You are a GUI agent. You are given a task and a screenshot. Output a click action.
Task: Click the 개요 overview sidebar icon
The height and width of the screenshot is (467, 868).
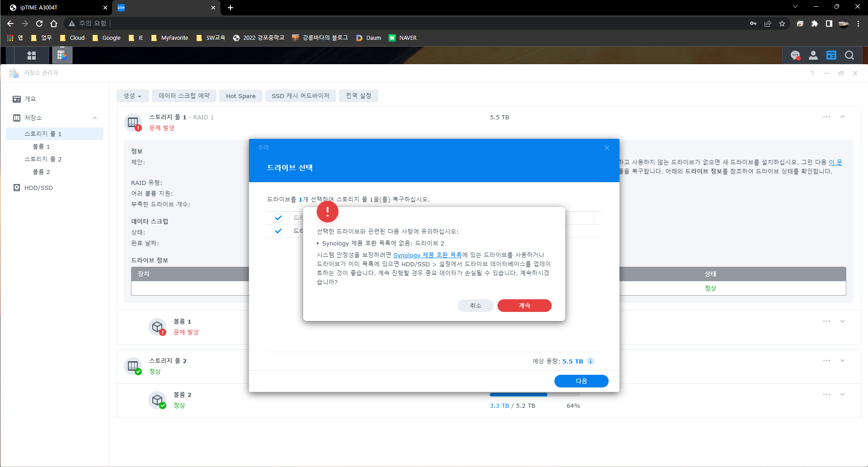point(17,99)
